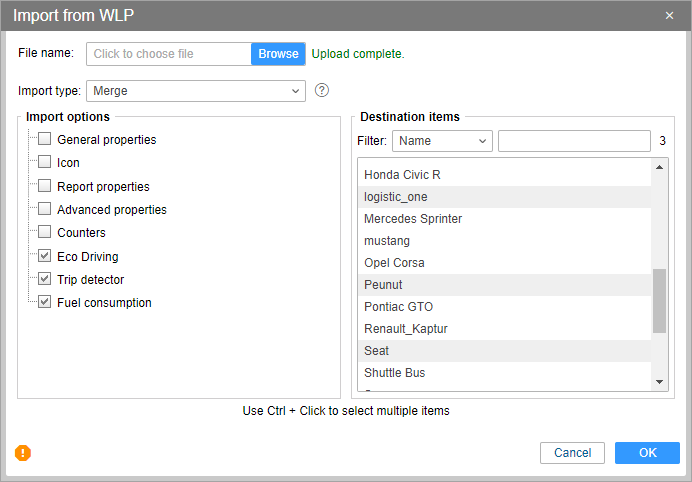Screen dimensions: 692x482
Task: Enable the General properties checkbox
Action: 44,140
